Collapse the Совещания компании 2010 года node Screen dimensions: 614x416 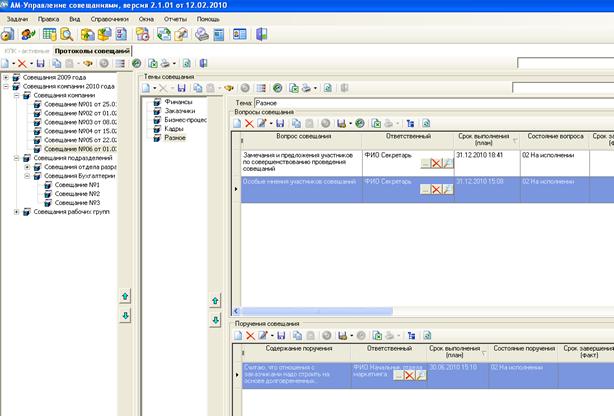click(x=7, y=86)
